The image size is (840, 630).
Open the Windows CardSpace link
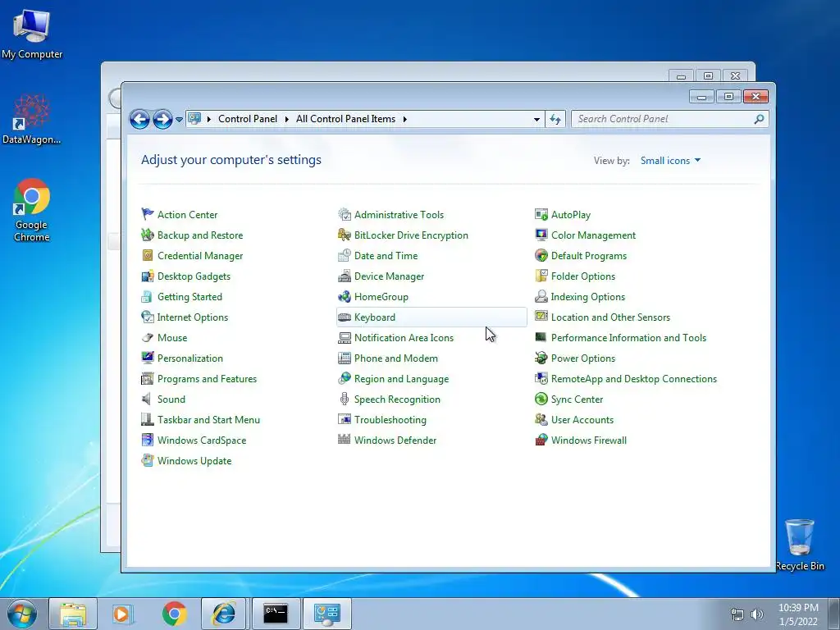pyautogui.click(x=202, y=441)
